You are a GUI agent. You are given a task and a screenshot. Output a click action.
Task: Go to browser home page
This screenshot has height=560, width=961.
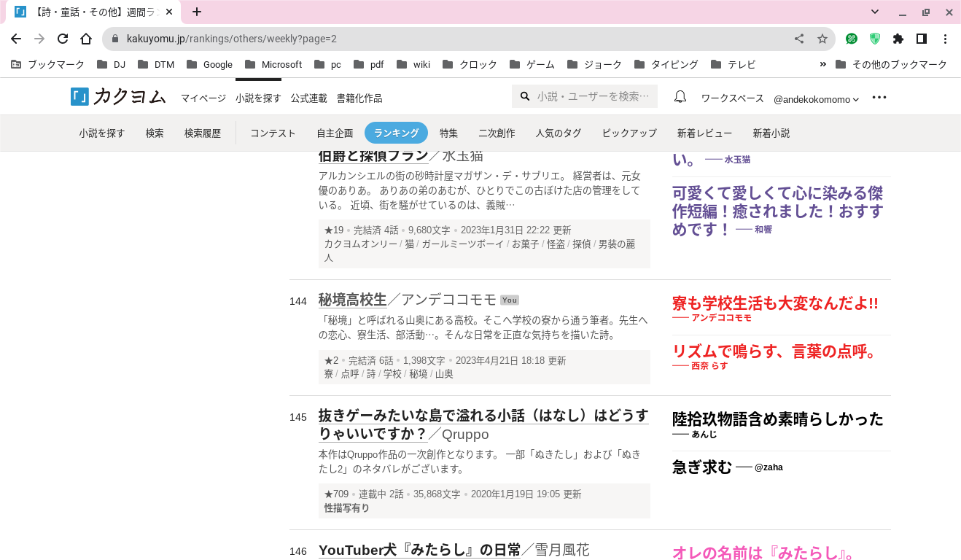86,39
